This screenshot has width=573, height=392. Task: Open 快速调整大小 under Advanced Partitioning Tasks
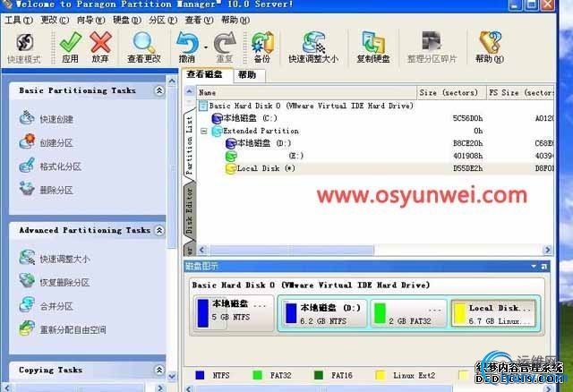pyautogui.click(x=54, y=259)
